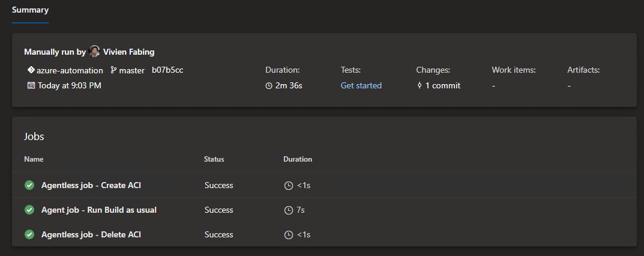Open commit b07b5cc
The image size is (644, 256).
[167, 70]
